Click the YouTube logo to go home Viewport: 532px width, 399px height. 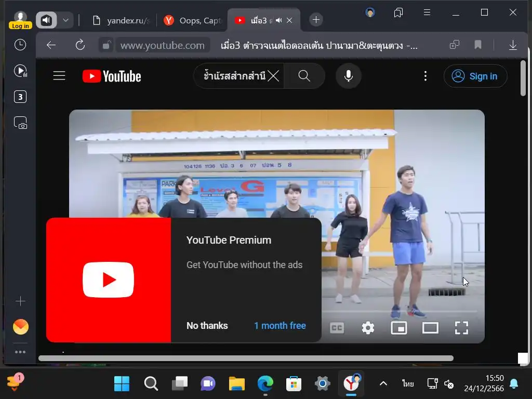coord(112,76)
